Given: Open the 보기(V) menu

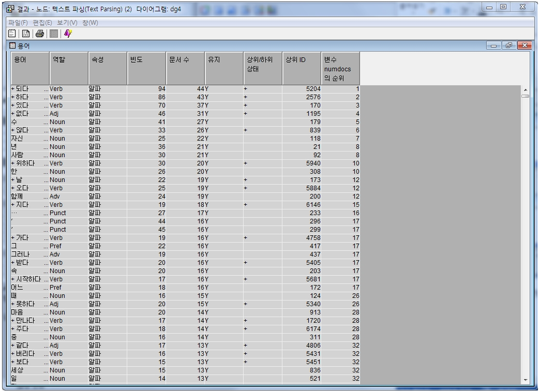Looking at the screenshot, I should click(68, 23).
